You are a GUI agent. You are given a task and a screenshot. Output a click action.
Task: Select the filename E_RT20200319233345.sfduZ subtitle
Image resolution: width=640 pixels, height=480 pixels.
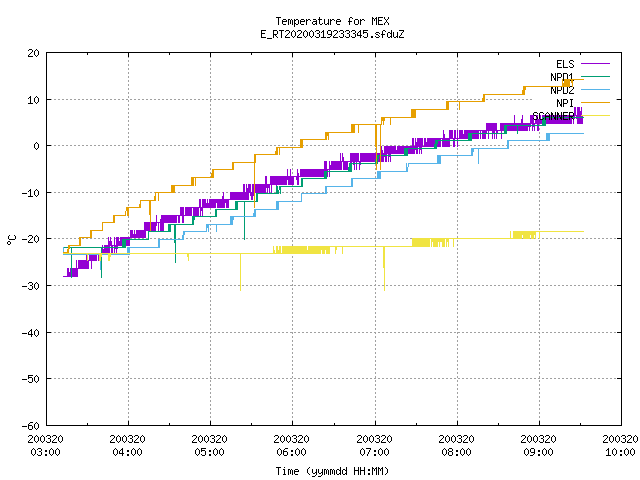[x=332, y=34]
